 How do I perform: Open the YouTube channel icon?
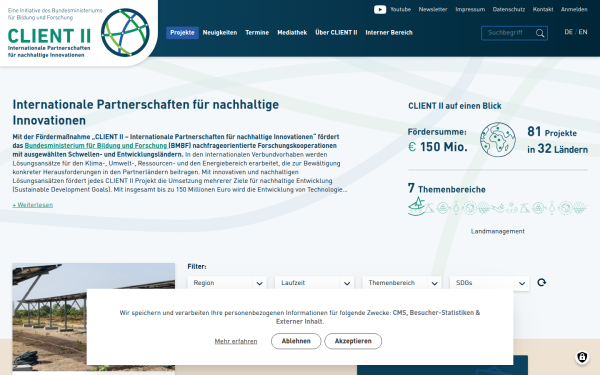tap(380, 10)
